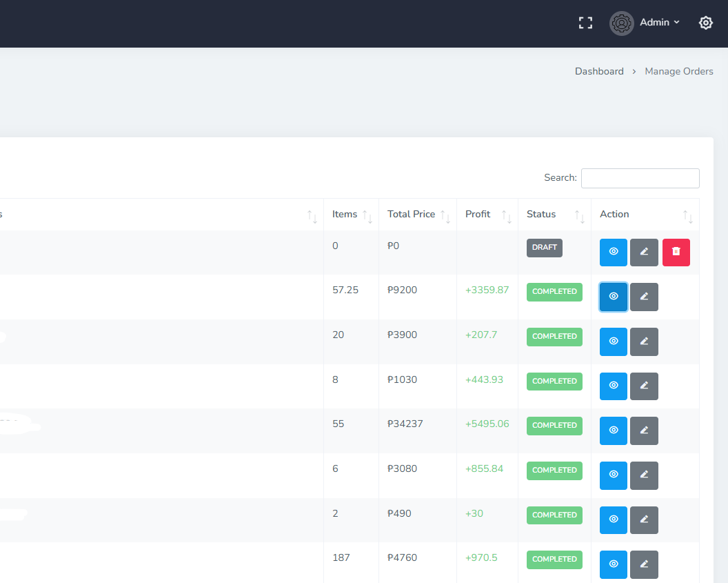Edit the ₱4760 order
Viewport: 728px width, 583px height.
pos(644,564)
